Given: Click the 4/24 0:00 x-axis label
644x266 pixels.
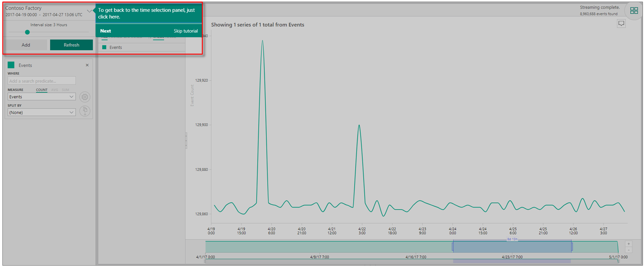Looking at the screenshot, I should (453, 231).
